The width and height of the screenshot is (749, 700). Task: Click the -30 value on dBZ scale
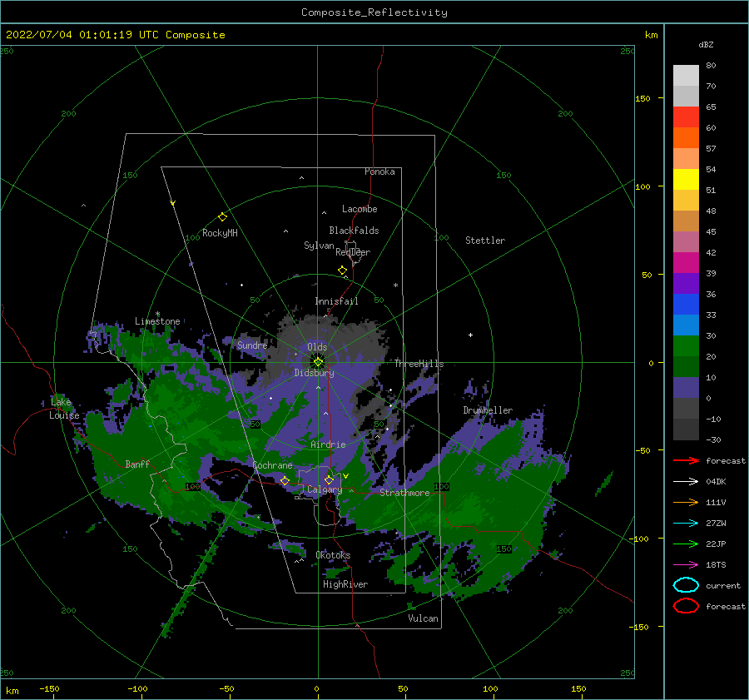coord(713,439)
